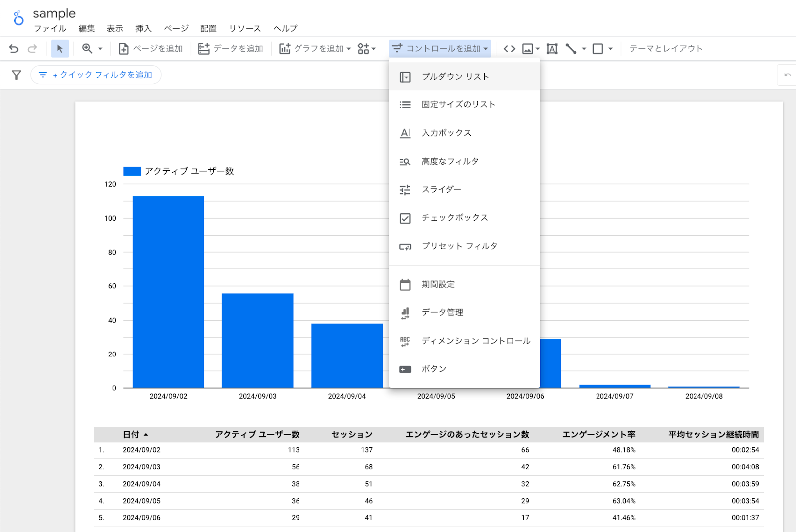The width and height of the screenshot is (796, 532).
Task: Choose ディメンション コントロール option
Action: point(464,341)
